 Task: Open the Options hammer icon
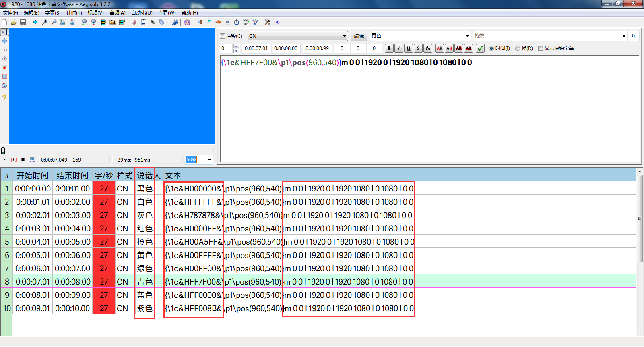click(x=267, y=22)
